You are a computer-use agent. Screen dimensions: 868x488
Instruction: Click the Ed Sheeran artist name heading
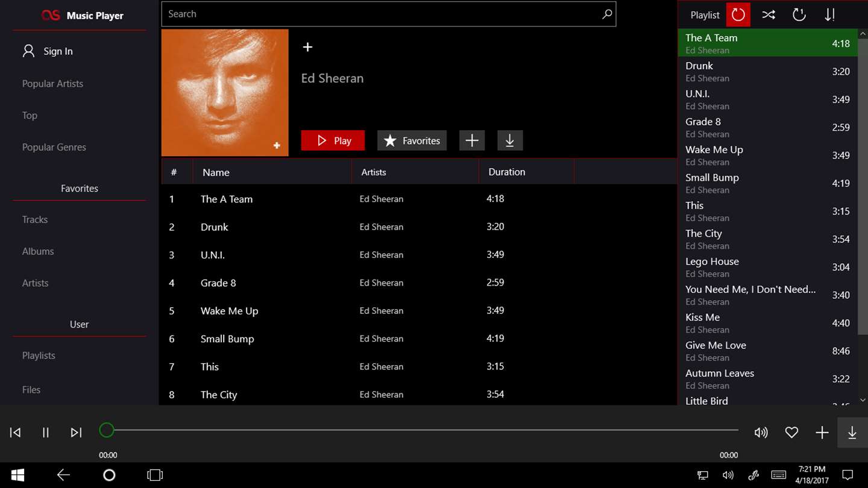pos(332,78)
